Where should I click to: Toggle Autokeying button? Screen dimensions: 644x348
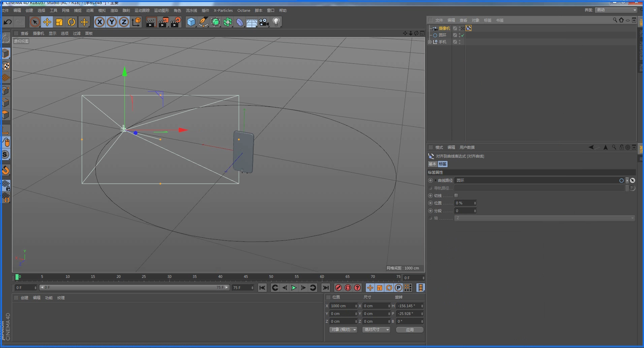pyautogui.click(x=348, y=288)
